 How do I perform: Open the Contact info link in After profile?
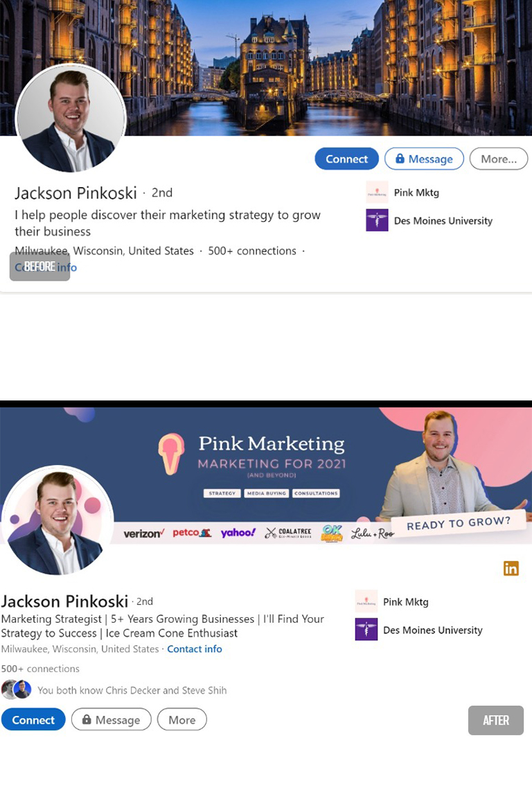[x=194, y=649]
